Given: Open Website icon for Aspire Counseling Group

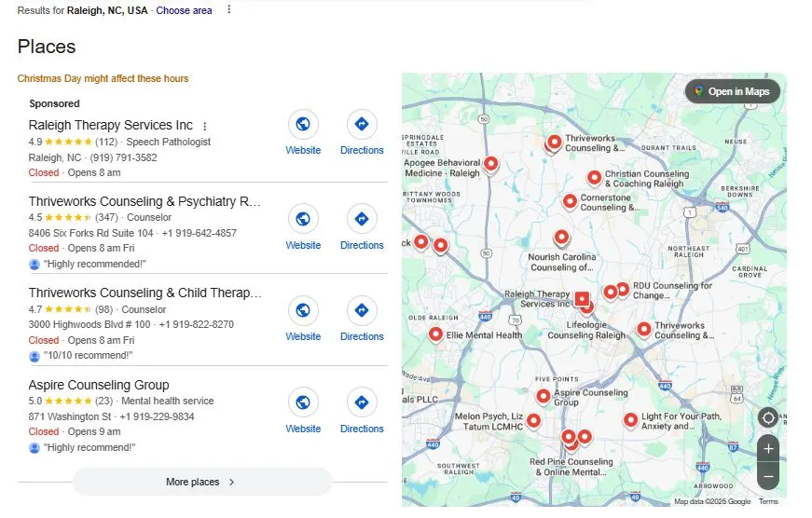Looking at the screenshot, I should click(303, 402).
